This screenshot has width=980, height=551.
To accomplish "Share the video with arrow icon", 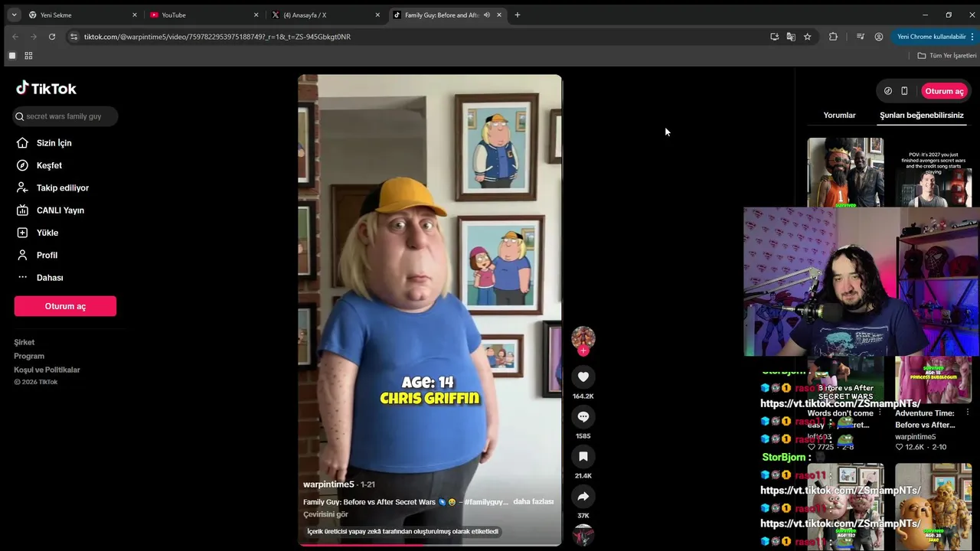I will (x=583, y=496).
